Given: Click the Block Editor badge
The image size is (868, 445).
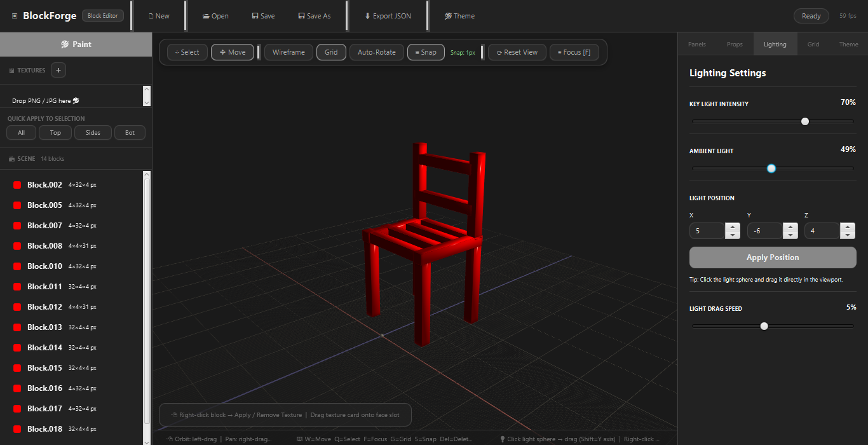Looking at the screenshot, I should 103,16.
